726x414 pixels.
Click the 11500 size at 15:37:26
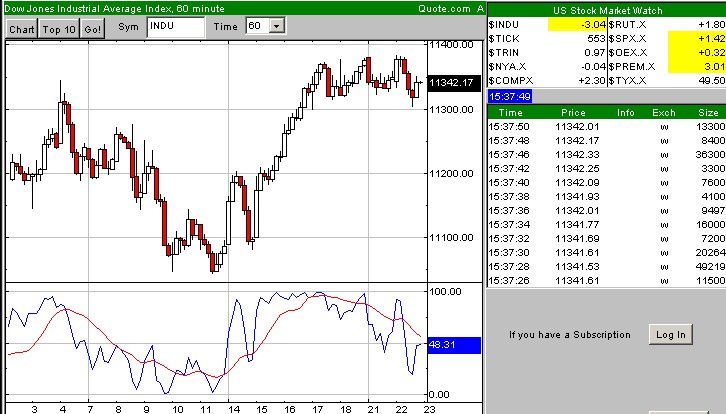pyautogui.click(x=711, y=281)
